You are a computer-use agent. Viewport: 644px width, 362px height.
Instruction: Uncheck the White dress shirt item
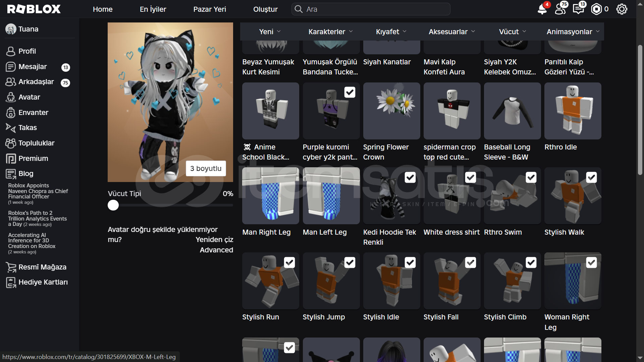[x=470, y=177]
